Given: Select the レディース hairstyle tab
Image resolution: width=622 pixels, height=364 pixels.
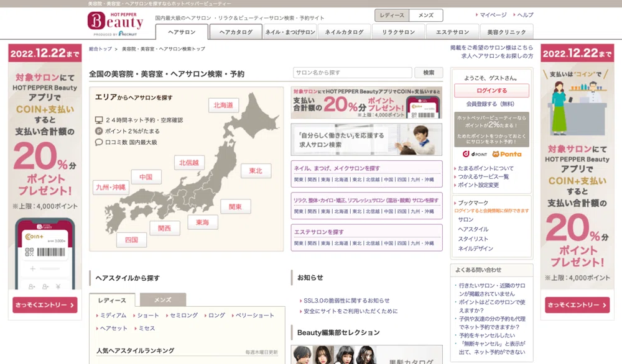Looking at the screenshot, I should (112, 300).
